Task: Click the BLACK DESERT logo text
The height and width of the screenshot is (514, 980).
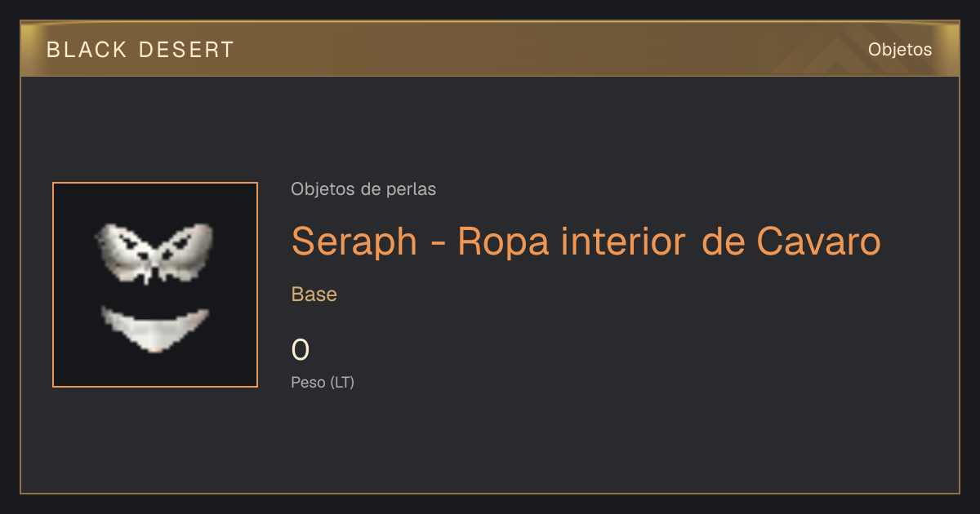Action: pyautogui.click(x=140, y=50)
